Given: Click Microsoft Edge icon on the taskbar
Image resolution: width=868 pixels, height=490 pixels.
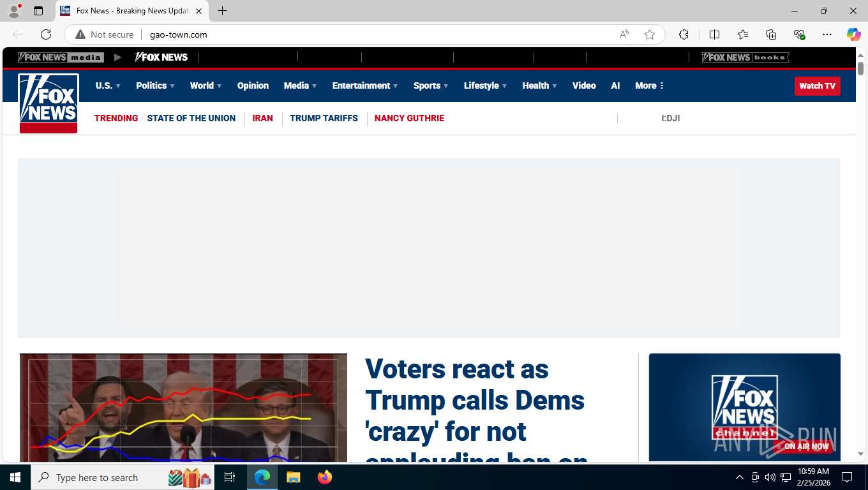Looking at the screenshot, I should pos(262,477).
